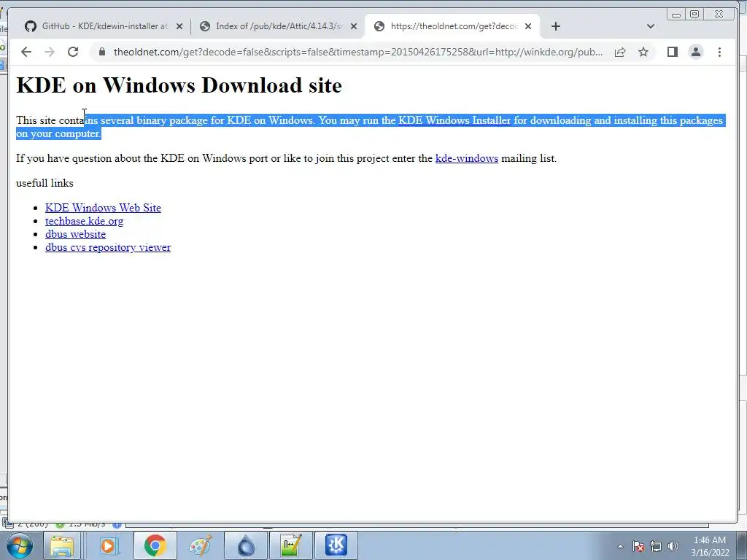Open the KDE installer taskbar icon

click(x=336, y=545)
